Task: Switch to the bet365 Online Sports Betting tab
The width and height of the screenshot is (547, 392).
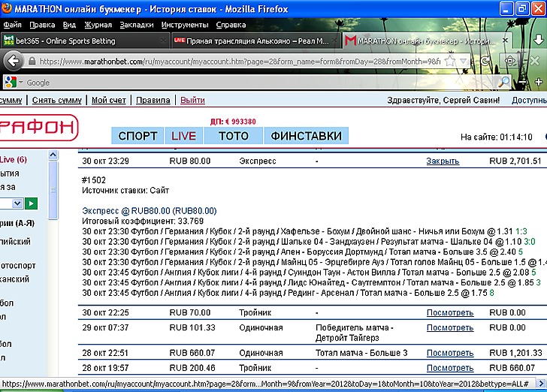Action: coord(85,41)
